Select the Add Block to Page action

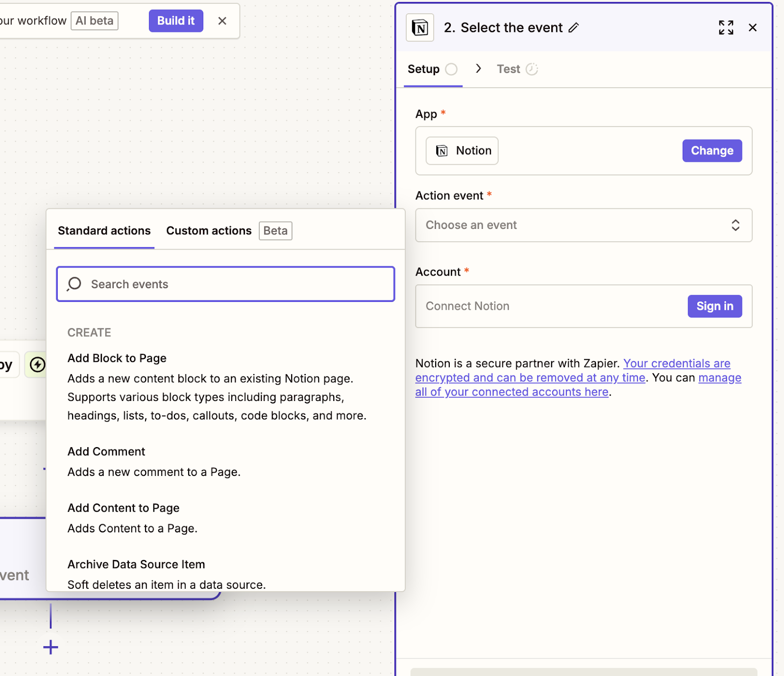[117, 358]
